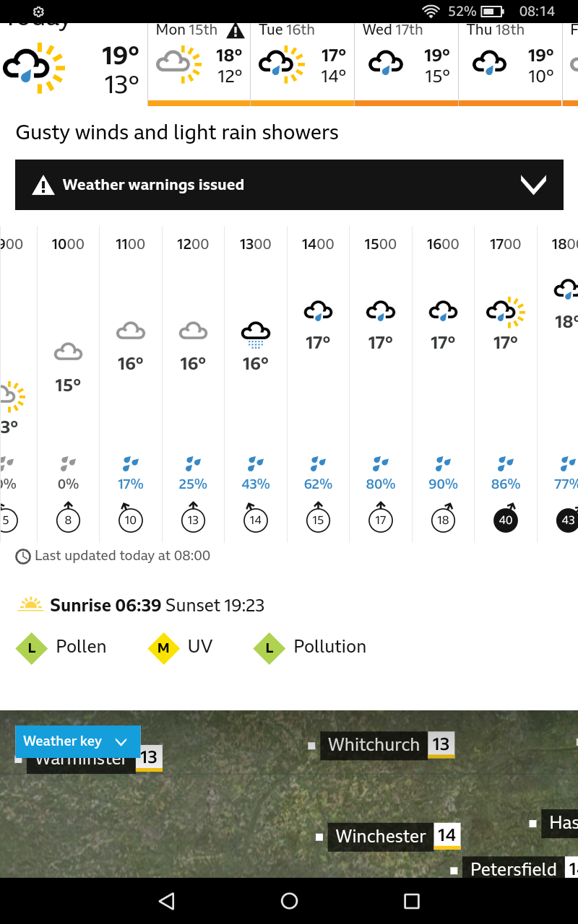Viewport: 578px width, 924px height.
Task: Select the Mon 15th forecast tab
Action: click(199, 64)
